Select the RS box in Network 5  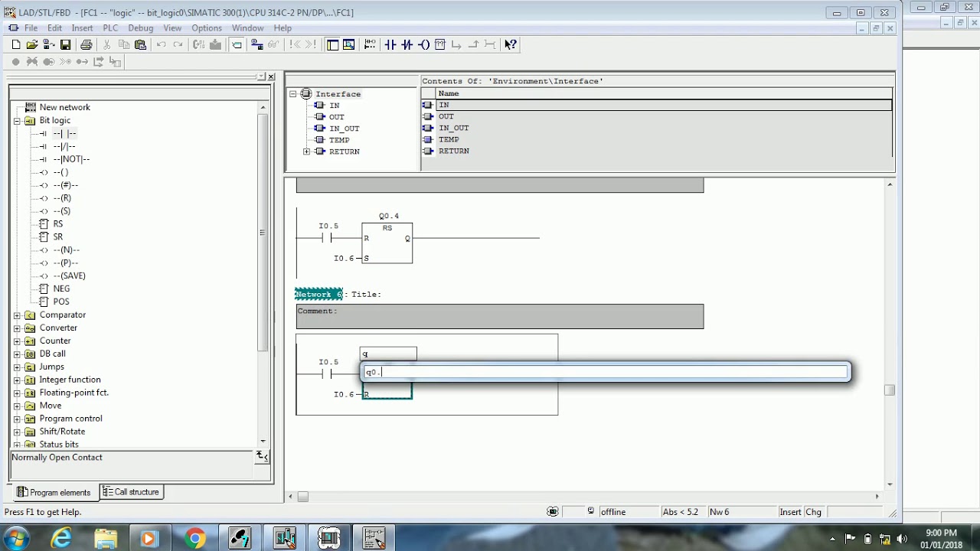coord(387,243)
